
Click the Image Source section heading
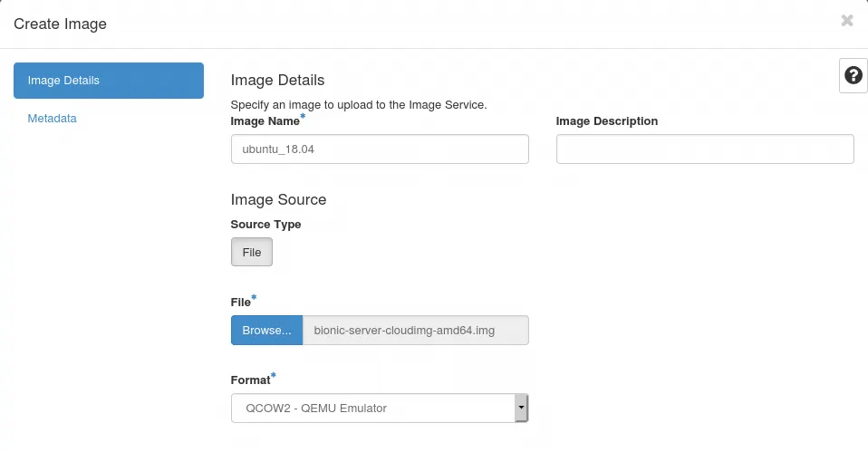pos(278,199)
